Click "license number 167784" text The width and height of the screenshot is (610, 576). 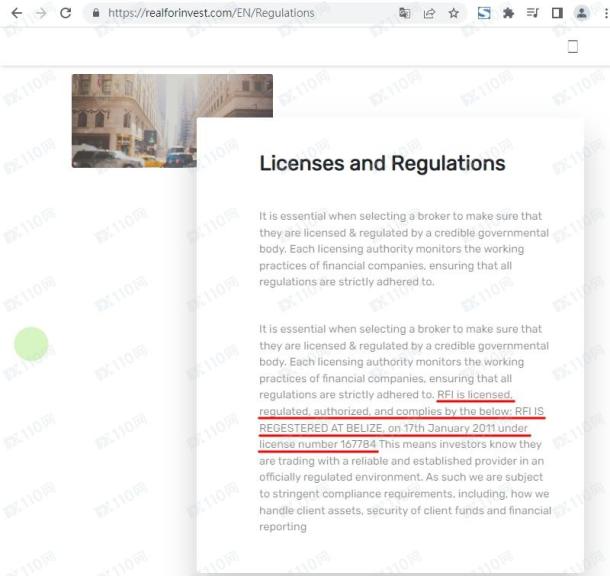[317, 444]
